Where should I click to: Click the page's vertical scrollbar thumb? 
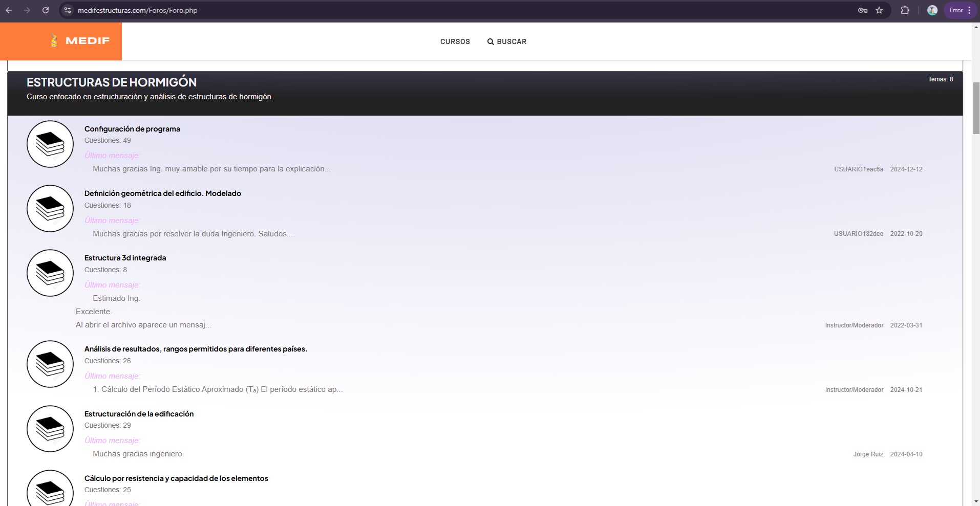click(x=976, y=107)
